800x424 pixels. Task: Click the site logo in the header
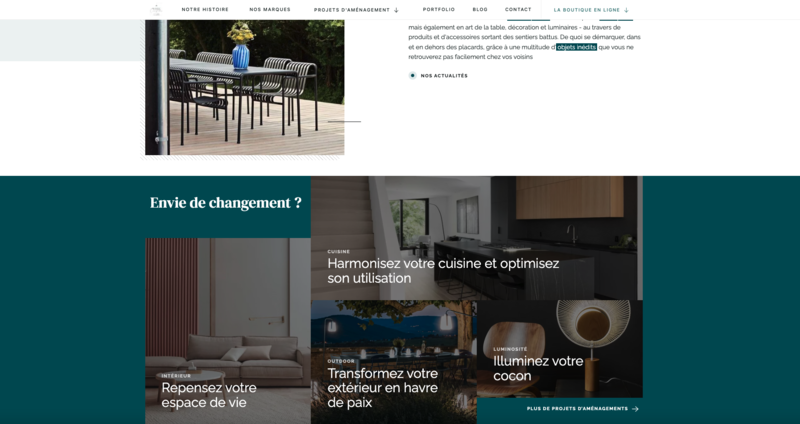156,10
